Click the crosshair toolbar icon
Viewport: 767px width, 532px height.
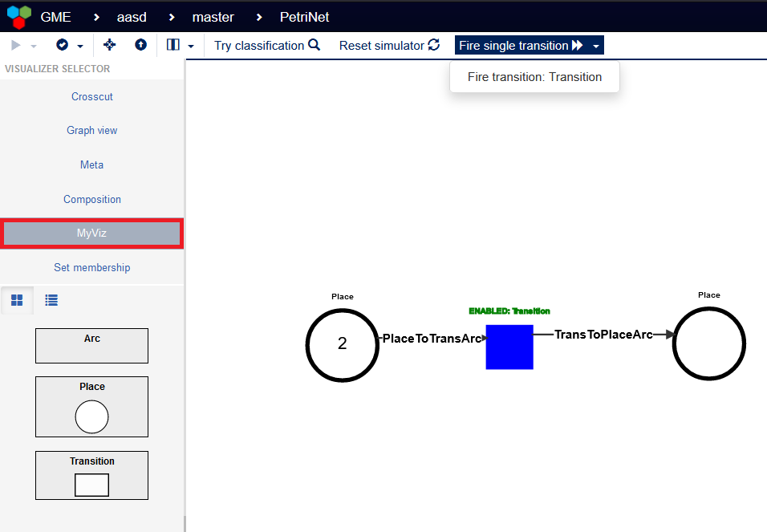pyautogui.click(x=109, y=46)
